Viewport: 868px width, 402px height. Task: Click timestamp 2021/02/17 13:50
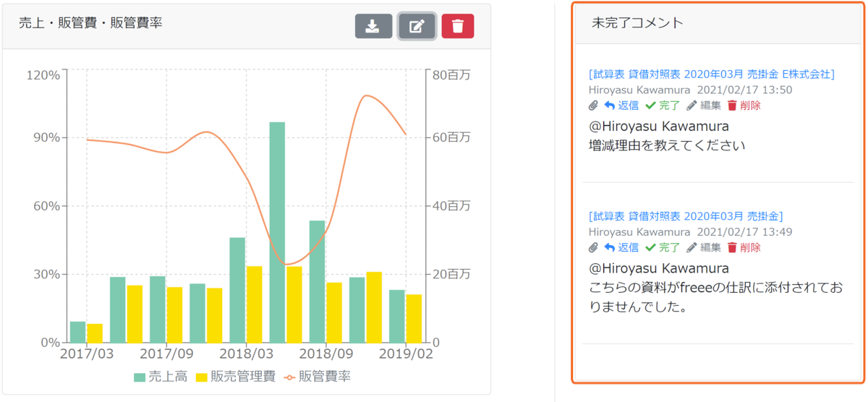click(x=745, y=90)
